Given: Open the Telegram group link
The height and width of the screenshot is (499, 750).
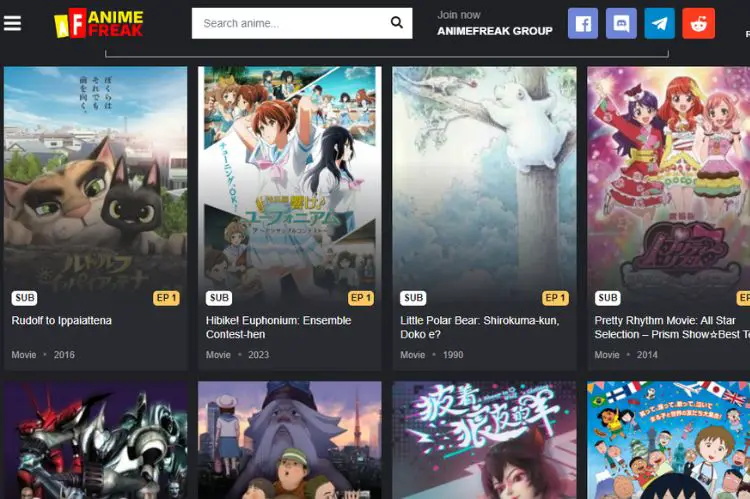Looking at the screenshot, I should click(x=660, y=23).
